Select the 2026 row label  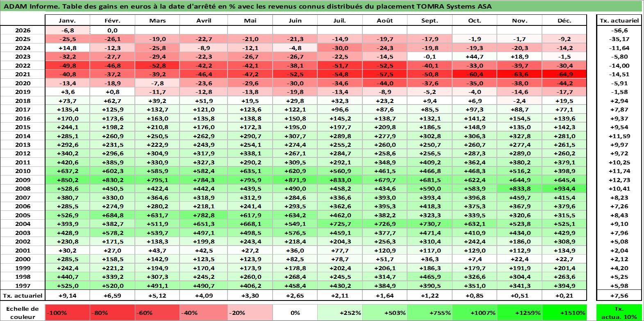click(x=23, y=30)
